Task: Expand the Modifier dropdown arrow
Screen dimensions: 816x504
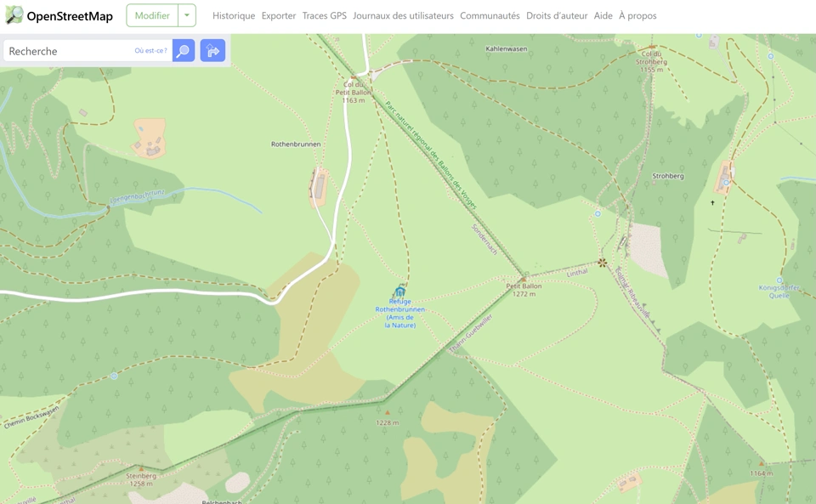Action: tap(187, 15)
